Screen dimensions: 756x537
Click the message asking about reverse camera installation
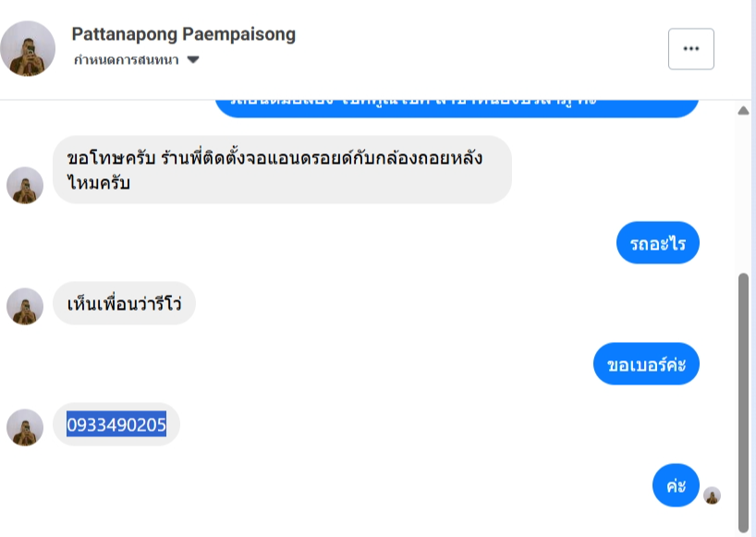click(282, 170)
